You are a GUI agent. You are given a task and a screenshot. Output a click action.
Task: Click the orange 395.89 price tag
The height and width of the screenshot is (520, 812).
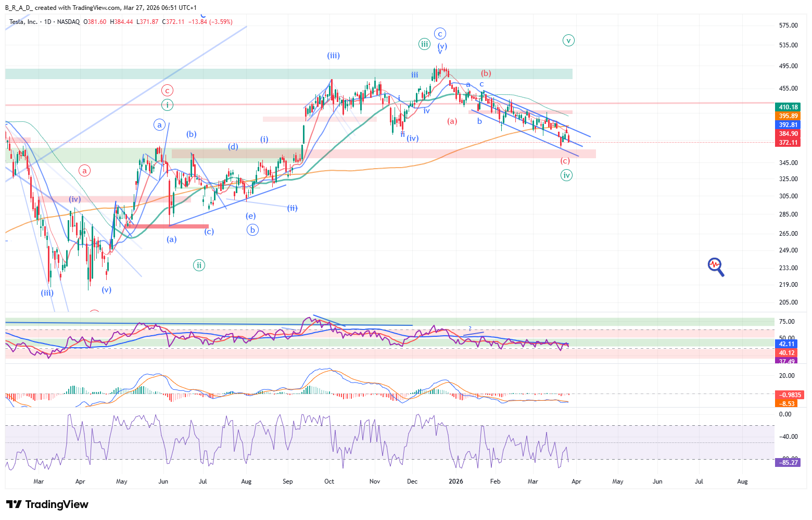(788, 116)
